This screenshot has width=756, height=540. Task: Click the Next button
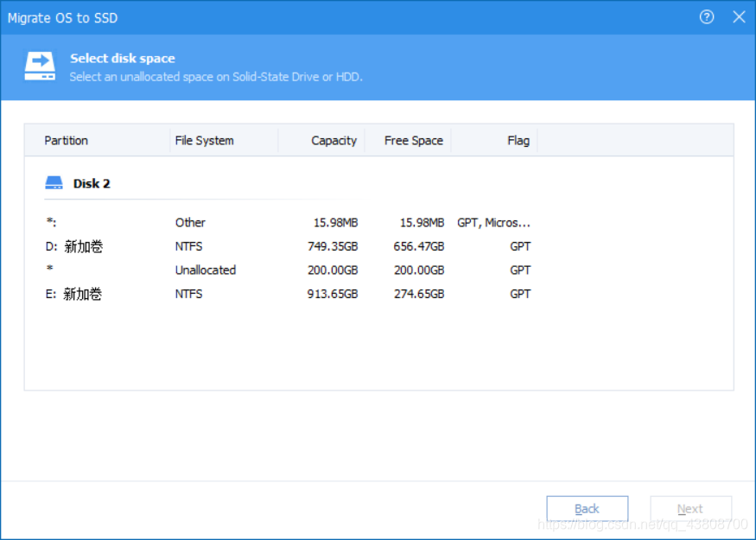(x=690, y=509)
